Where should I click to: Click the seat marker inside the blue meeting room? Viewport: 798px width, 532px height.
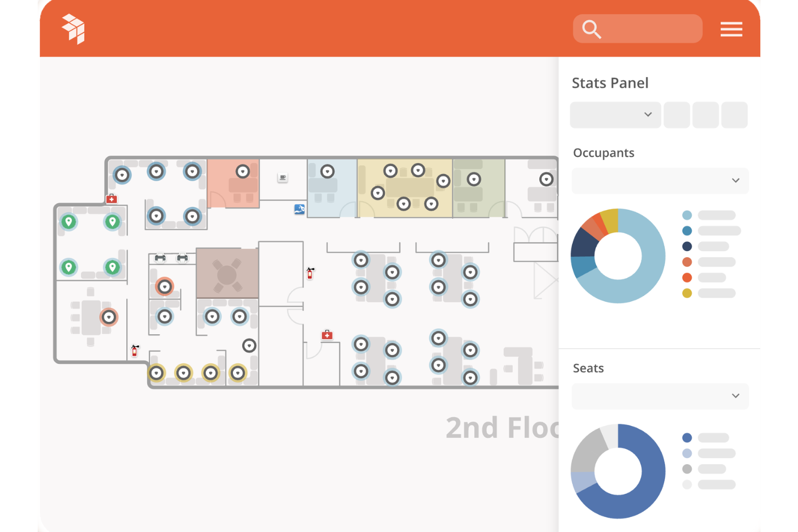tap(327, 170)
